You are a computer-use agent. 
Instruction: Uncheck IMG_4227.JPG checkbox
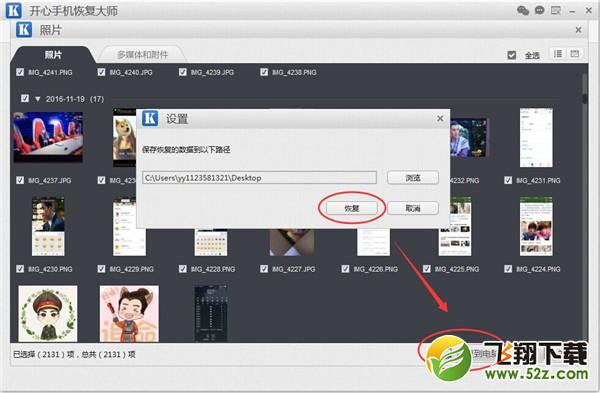(264, 269)
